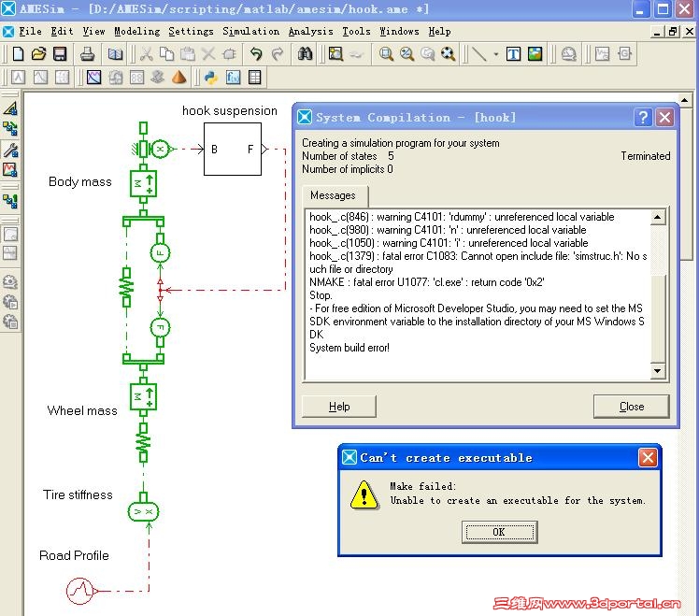The image size is (699, 616).
Task: Select the Text annotation tool
Action: click(x=514, y=54)
